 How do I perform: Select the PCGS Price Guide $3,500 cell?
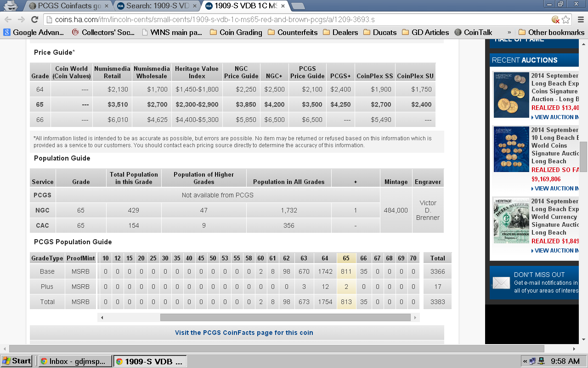[307, 104]
